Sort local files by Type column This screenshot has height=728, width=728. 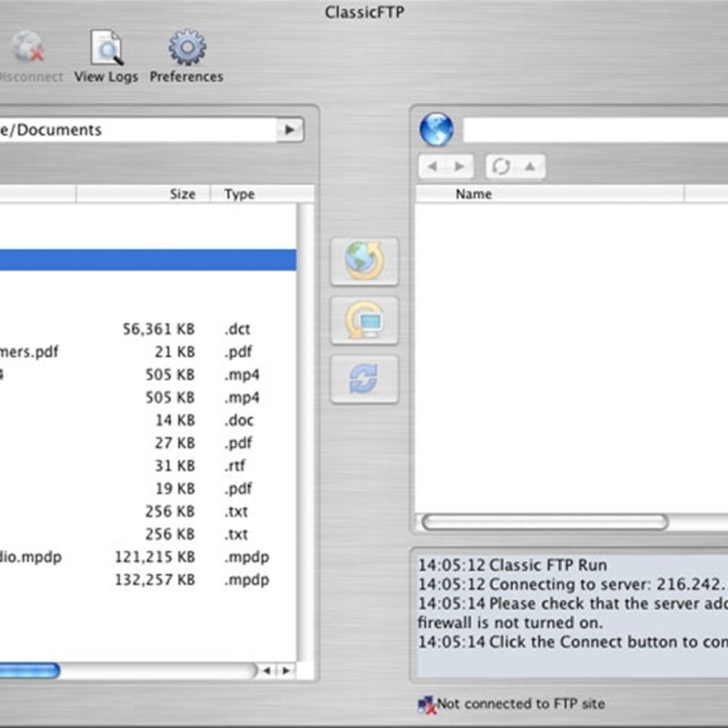coord(262,194)
